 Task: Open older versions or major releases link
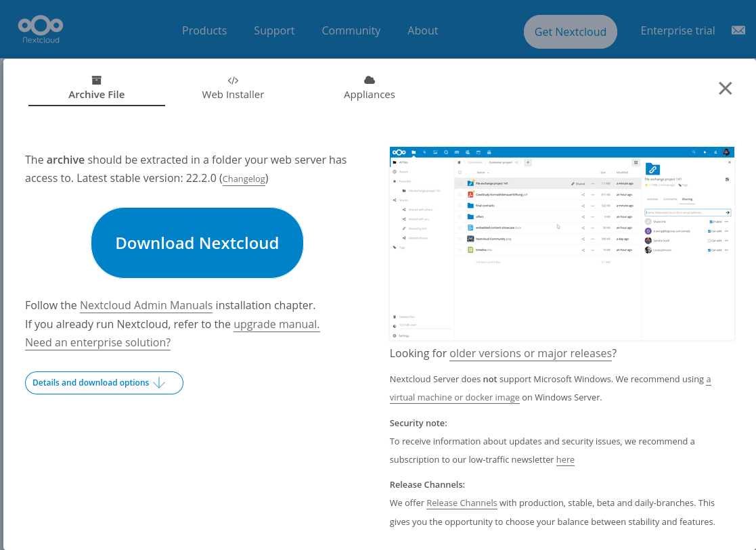click(531, 353)
